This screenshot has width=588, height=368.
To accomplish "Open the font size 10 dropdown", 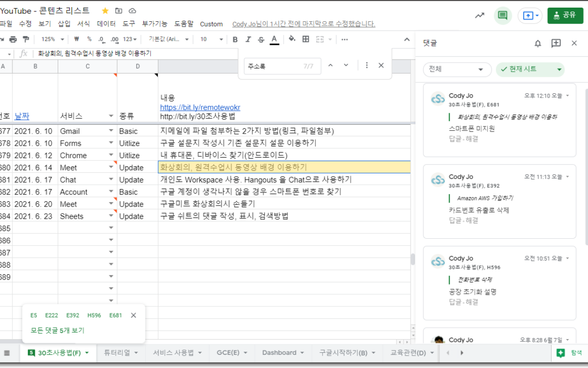I will [x=211, y=39].
